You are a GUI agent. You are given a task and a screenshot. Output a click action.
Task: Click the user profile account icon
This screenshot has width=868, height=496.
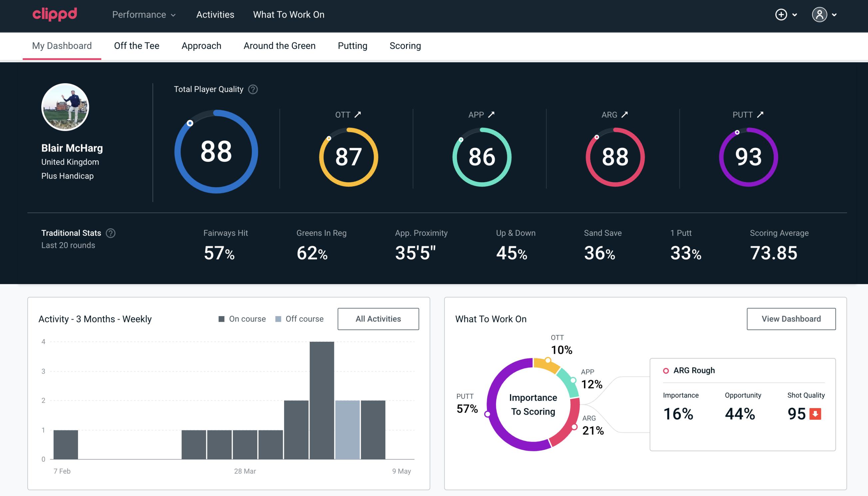pos(820,15)
